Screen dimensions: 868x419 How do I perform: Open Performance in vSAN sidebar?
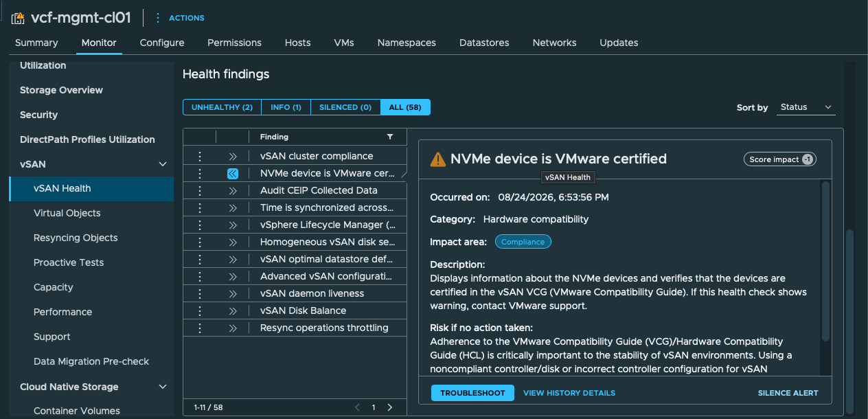(62, 312)
